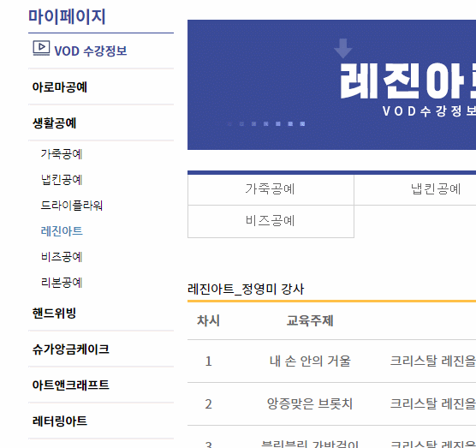
Task: Click lesson number 1 cell
Action: pos(208,361)
